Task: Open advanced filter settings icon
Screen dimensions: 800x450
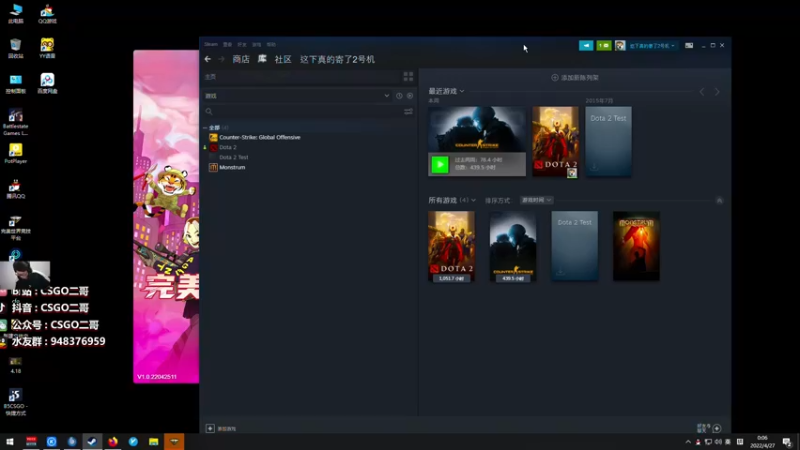Action: pos(408,111)
